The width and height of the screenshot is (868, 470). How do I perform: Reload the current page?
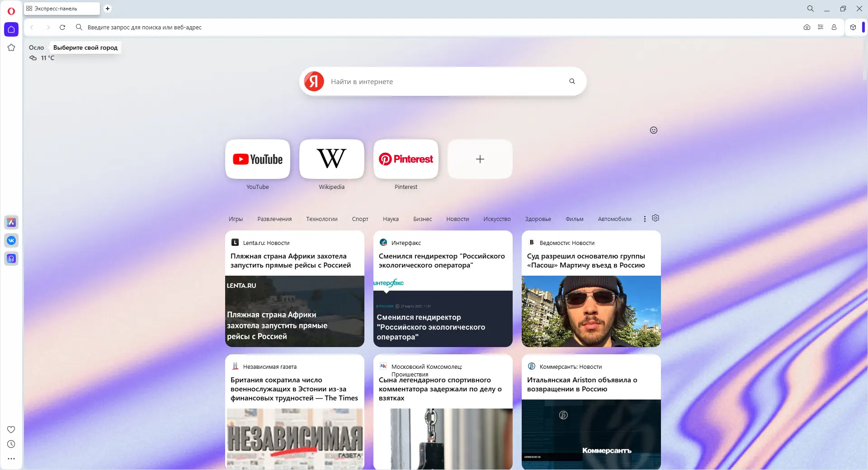[x=62, y=27]
